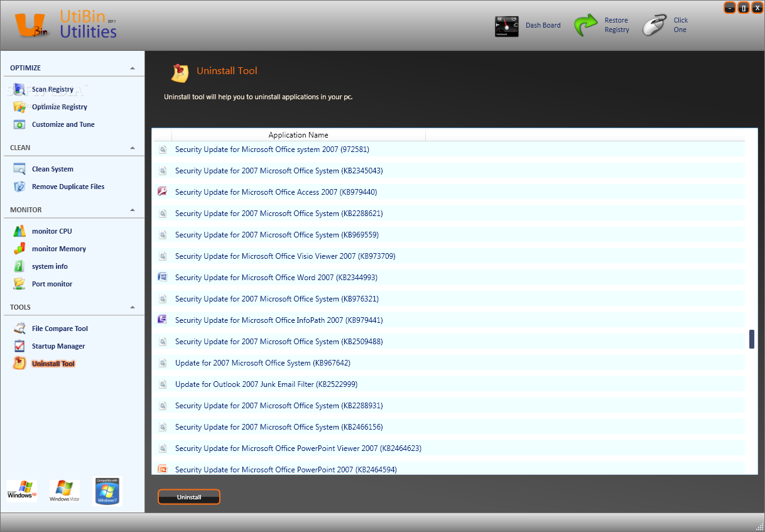765x532 pixels.
Task: Click the Access icon beside KB979440 update
Action: pos(163,192)
